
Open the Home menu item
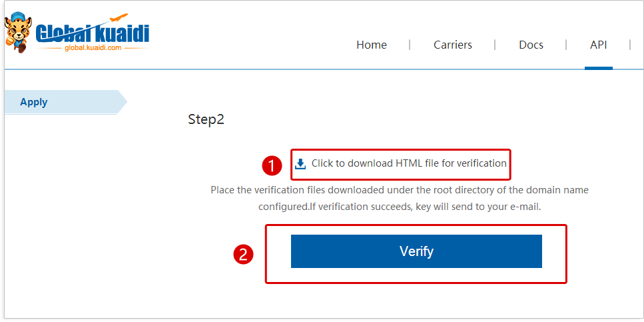click(x=372, y=45)
